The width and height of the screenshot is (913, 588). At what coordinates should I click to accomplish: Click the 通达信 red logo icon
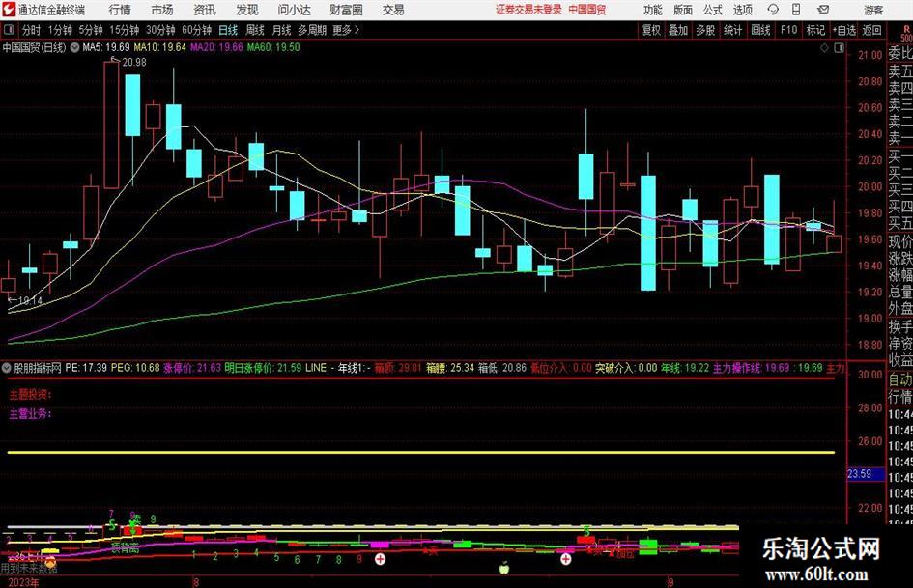[9, 10]
